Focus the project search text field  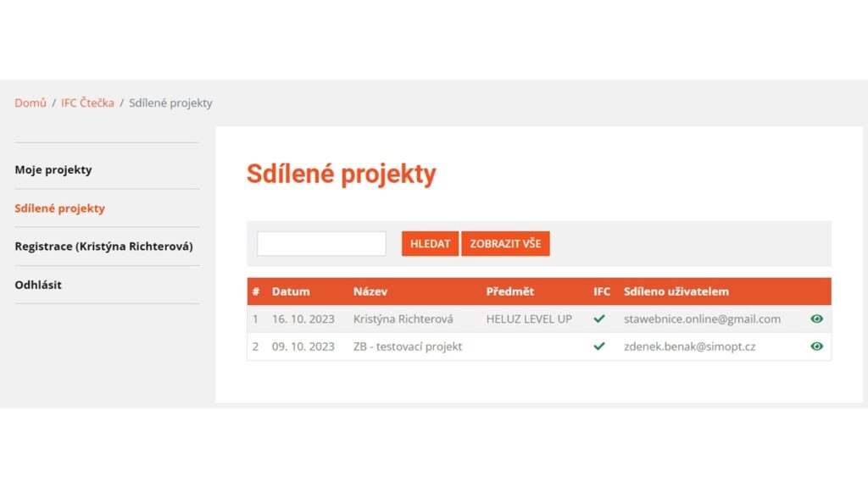tap(321, 244)
